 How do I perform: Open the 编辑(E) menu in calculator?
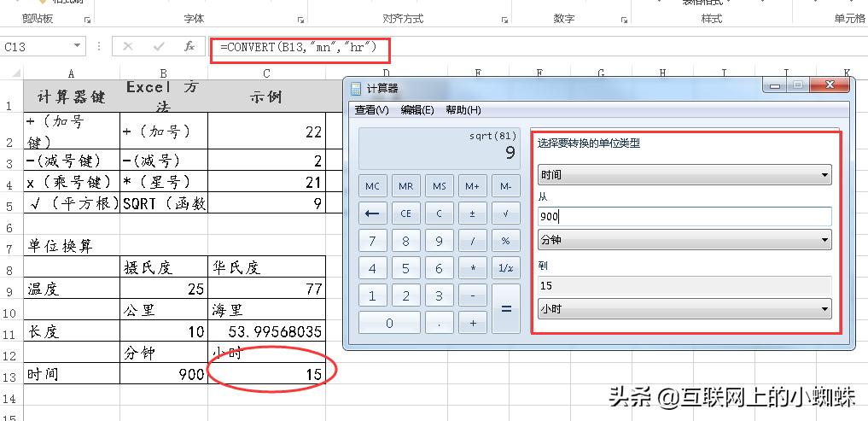tap(417, 110)
